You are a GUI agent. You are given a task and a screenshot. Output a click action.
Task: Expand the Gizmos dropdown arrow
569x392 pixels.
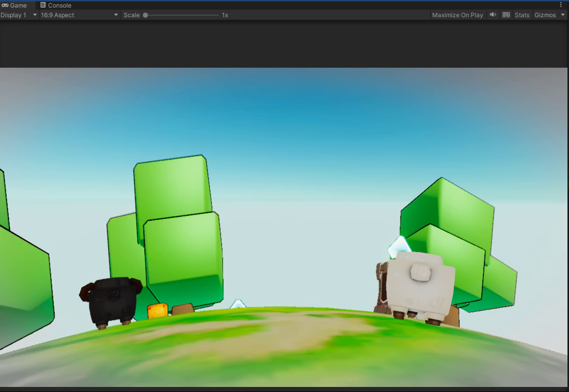pos(563,15)
